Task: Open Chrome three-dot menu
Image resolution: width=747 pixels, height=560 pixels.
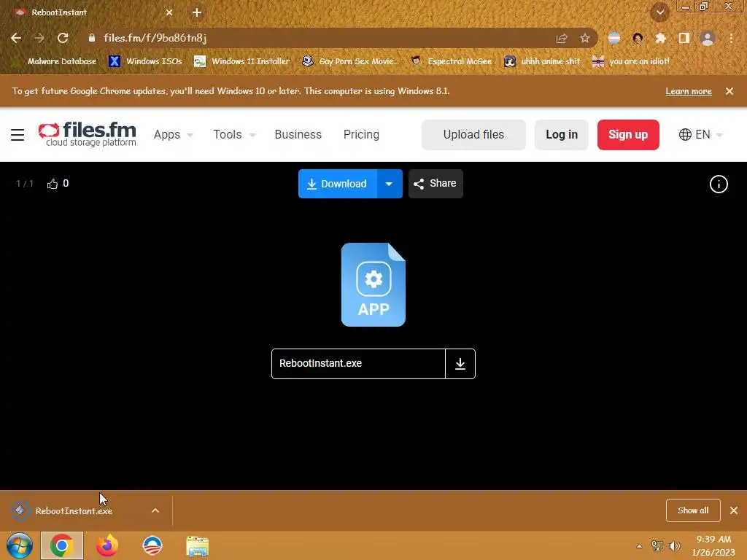Action: [x=731, y=38]
